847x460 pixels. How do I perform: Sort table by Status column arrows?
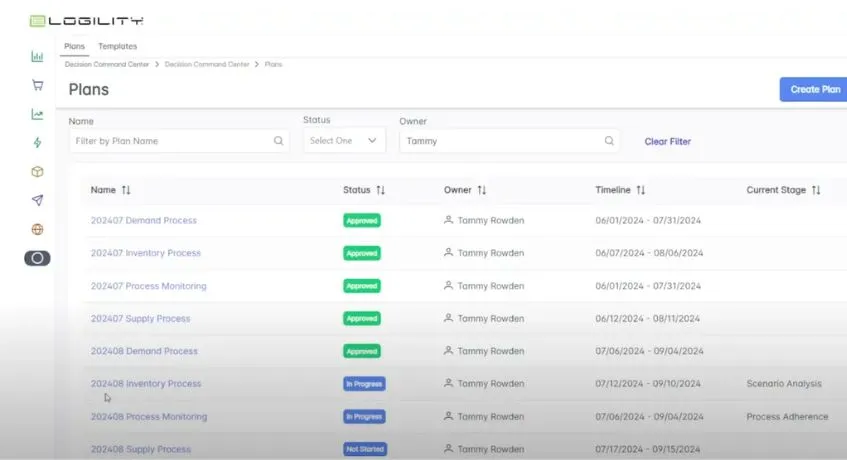380,190
